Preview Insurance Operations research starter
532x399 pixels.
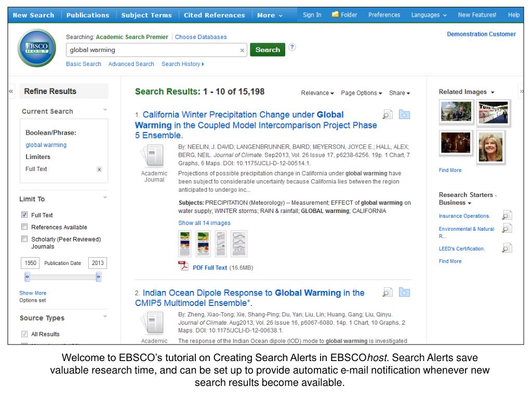(x=507, y=215)
